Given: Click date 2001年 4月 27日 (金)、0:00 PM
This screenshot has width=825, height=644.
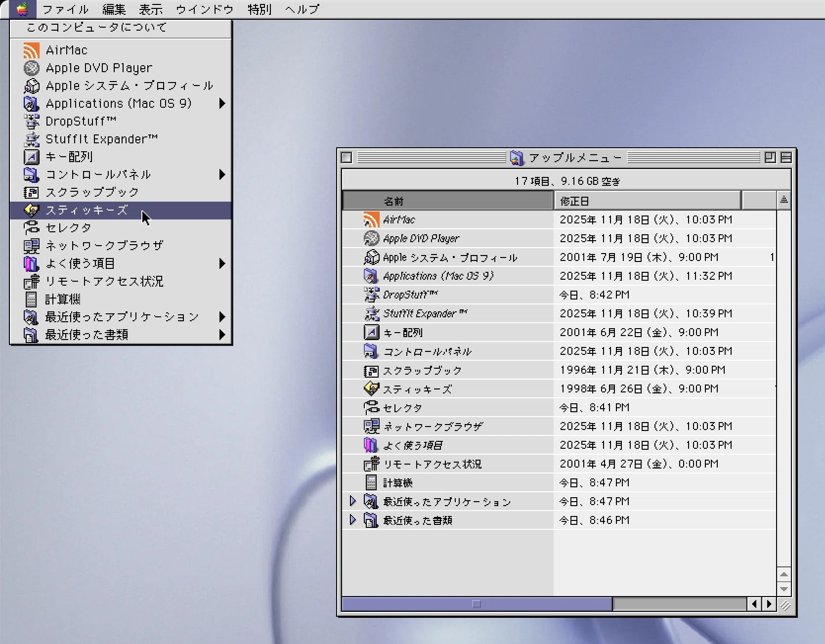Looking at the screenshot, I should tap(639, 464).
